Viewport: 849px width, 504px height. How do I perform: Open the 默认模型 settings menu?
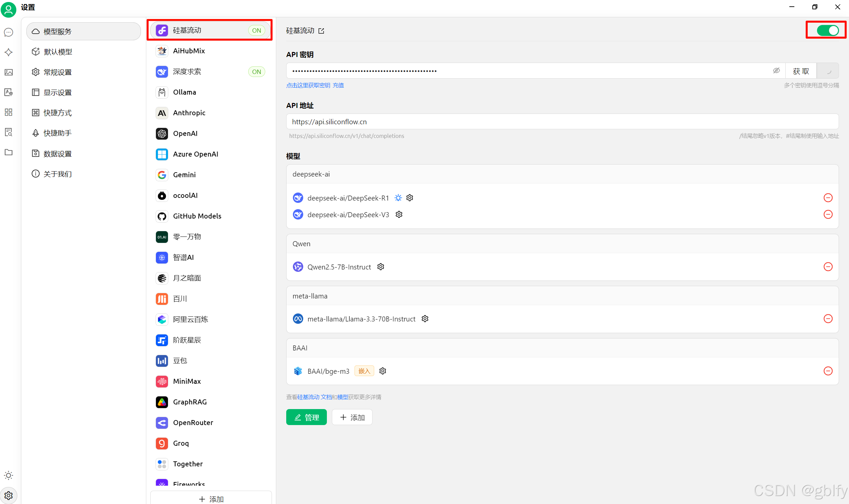[58, 52]
